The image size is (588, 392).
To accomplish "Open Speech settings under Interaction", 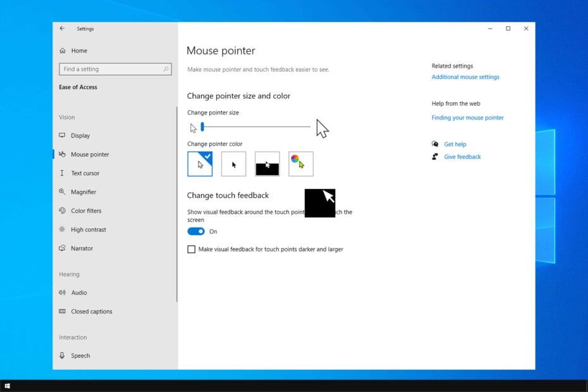I will [81, 355].
